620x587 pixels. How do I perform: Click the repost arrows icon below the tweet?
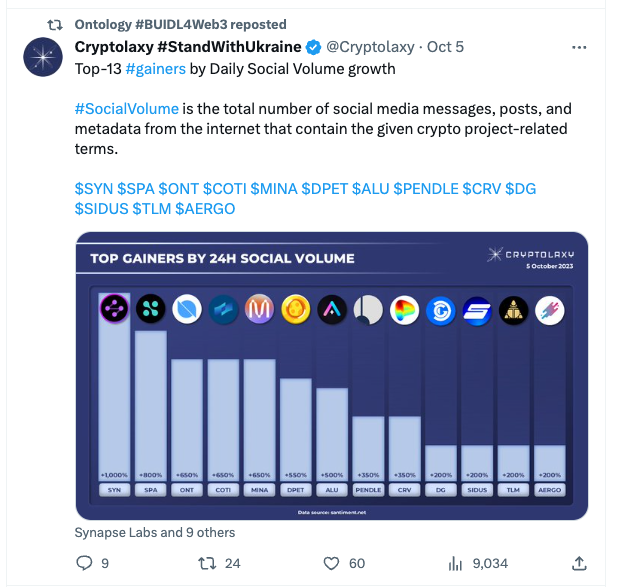(207, 563)
